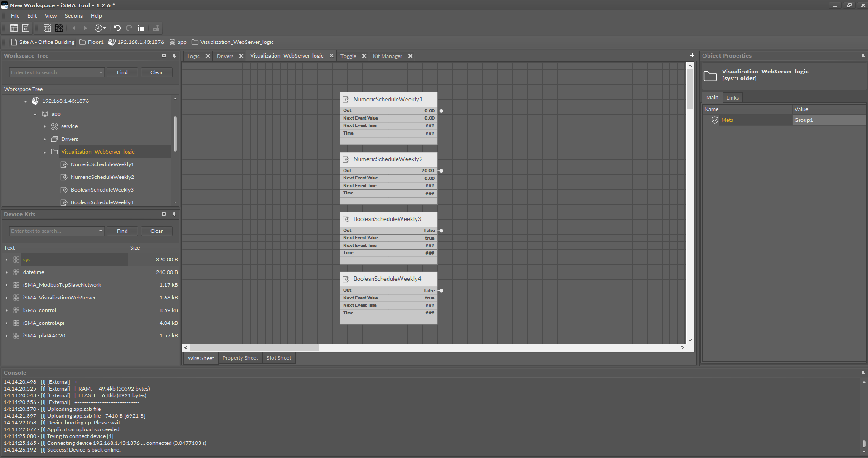Click the list view toolbar icon

click(141, 28)
